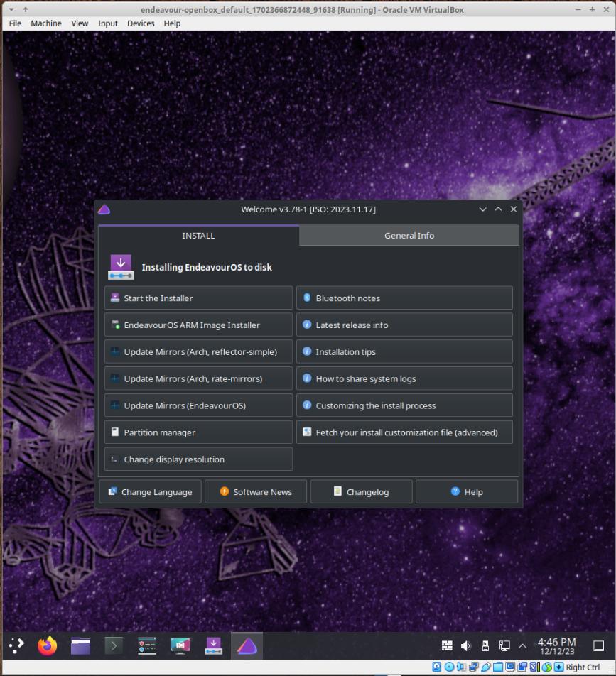The height and width of the screenshot is (676, 616).
Task: Open EndeavourOS ARM Image Installer
Action: coord(198,325)
